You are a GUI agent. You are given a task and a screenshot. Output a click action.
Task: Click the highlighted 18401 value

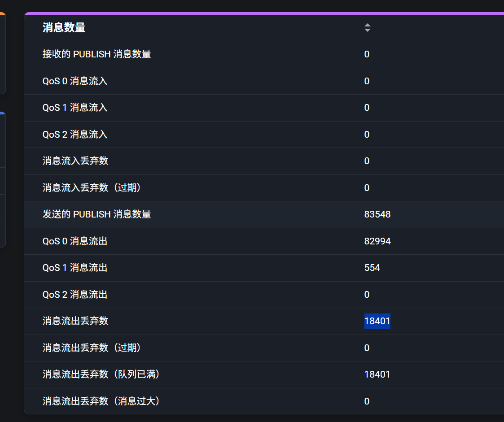click(377, 321)
